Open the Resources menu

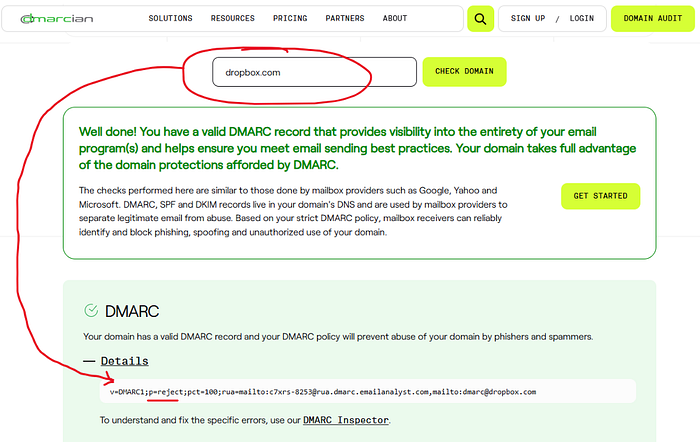pyautogui.click(x=233, y=18)
